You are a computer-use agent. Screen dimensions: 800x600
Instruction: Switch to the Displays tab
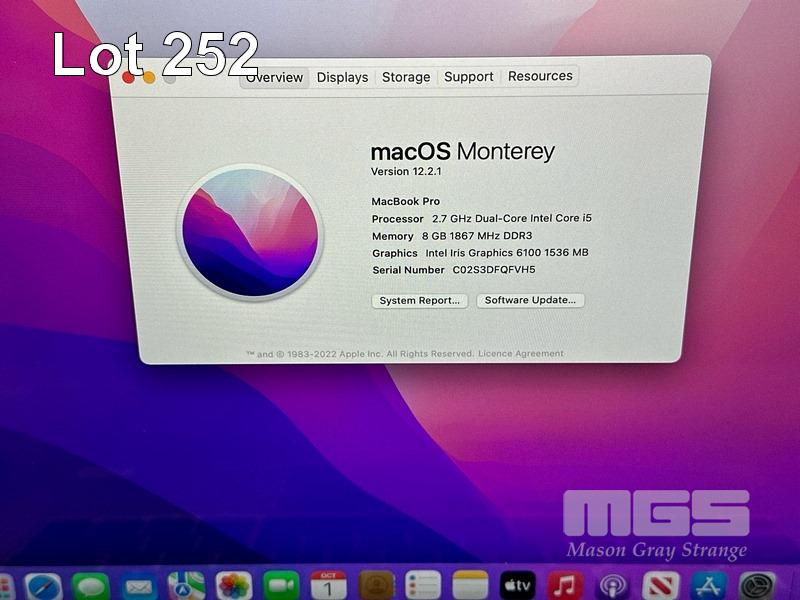tap(342, 77)
